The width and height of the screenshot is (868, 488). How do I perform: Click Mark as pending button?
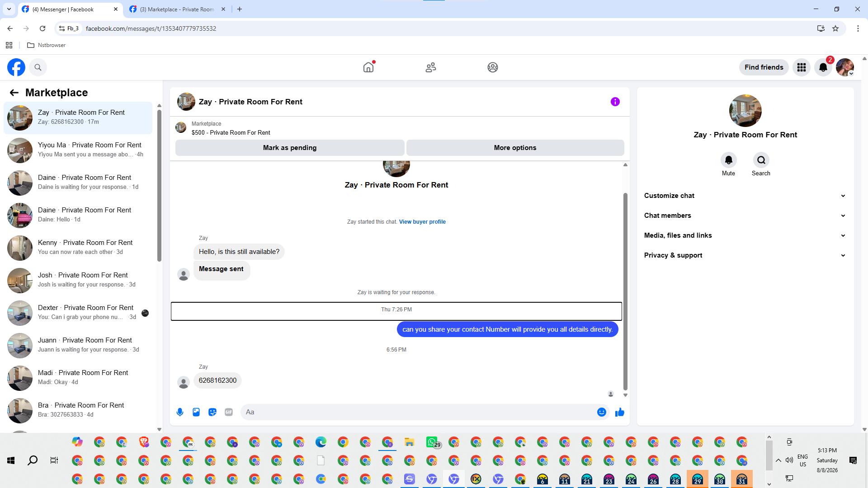pyautogui.click(x=290, y=148)
